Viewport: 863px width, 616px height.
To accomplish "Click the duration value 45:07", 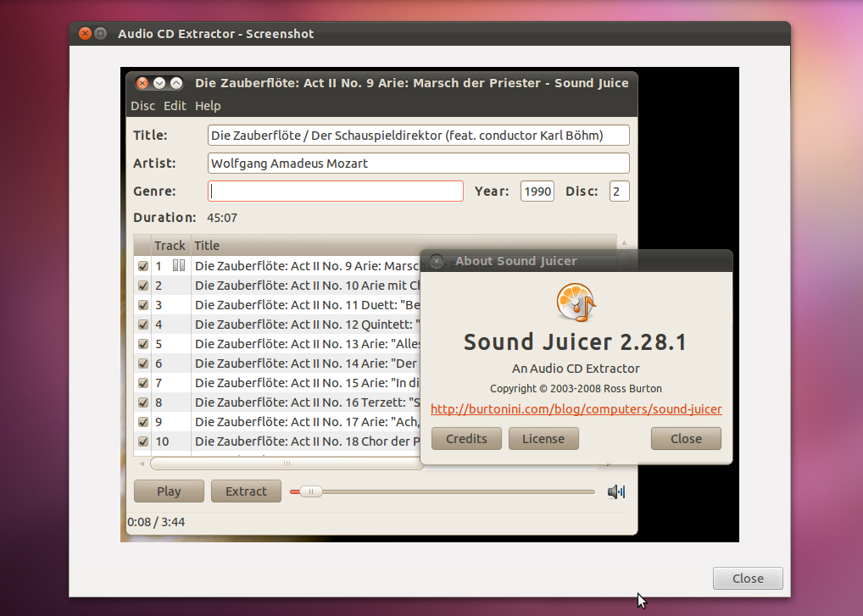I will (222, 218).
